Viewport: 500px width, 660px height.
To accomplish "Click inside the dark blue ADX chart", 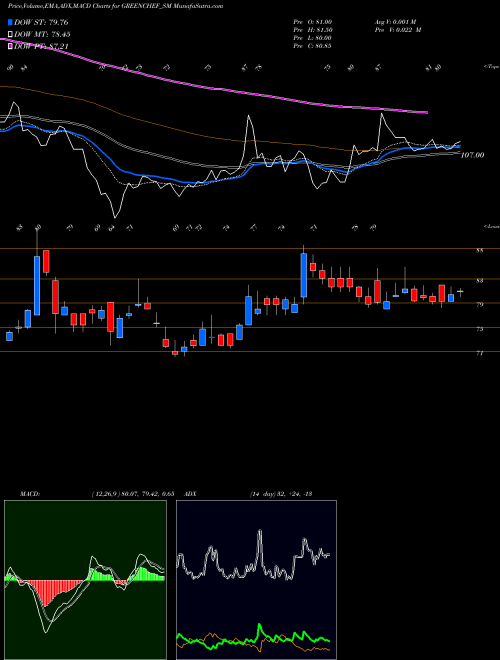I will [x=256, y=580].
